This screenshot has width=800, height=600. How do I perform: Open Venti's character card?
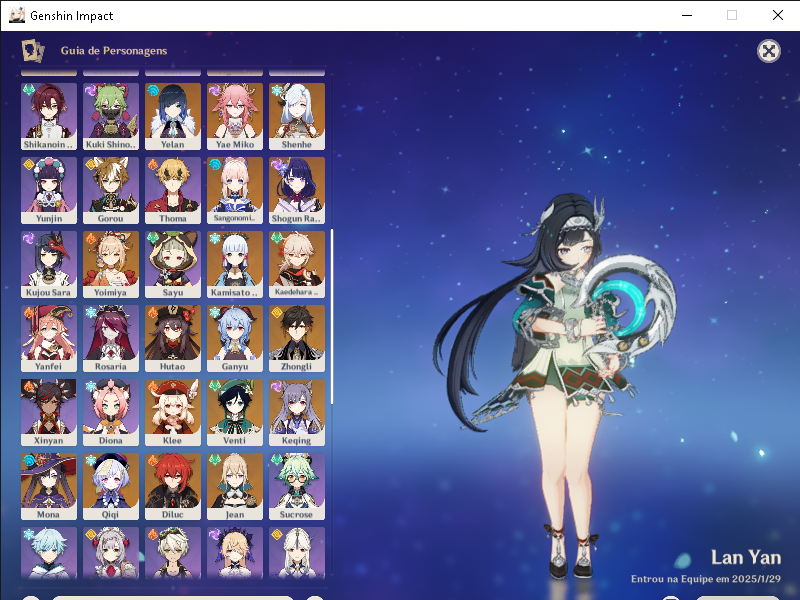coord(235,412)
